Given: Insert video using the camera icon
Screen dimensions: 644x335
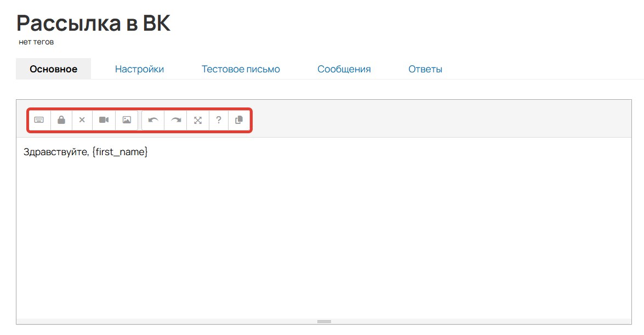Looking at the screenshot, I should click(x=104, y=120).
